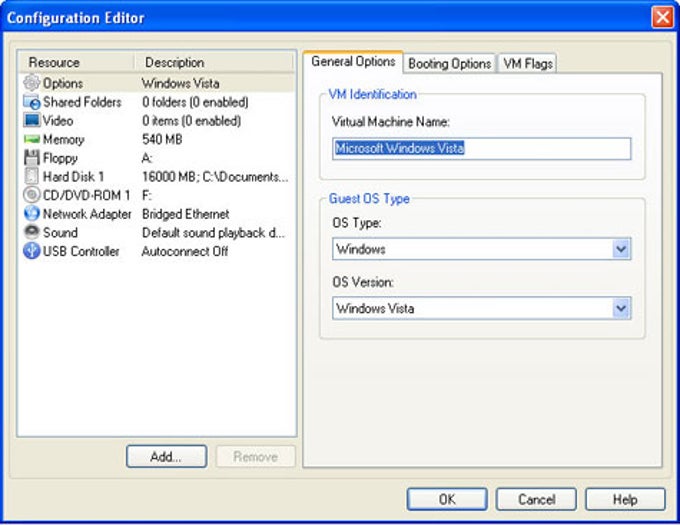The height and width of the screenshot is (525, 680).
Task: Click the CD/DVD-ROM 1 disc icon
Action: [x=31, y=195]
